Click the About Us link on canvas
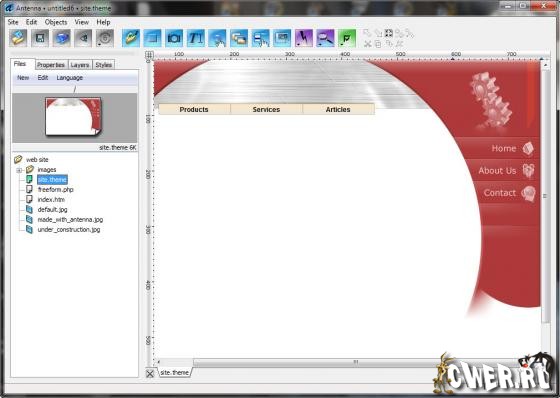This screenshot has width=560, height=398. click(498, 171)
